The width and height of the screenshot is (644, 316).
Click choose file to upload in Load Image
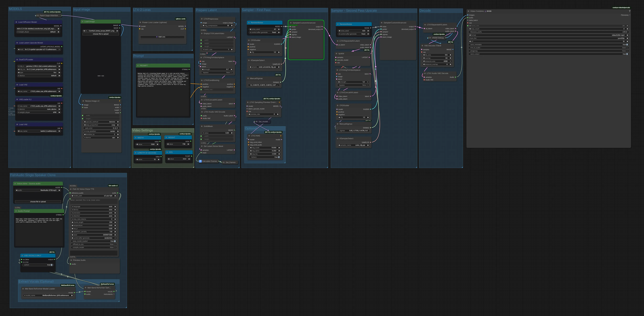pyautogui.click(x=101, y=34)
